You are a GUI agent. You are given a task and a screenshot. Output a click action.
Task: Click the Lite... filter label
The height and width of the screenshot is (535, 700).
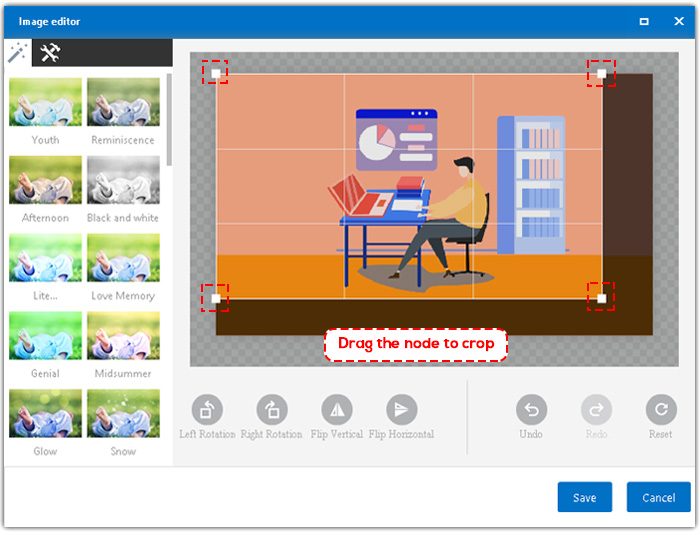46,296
